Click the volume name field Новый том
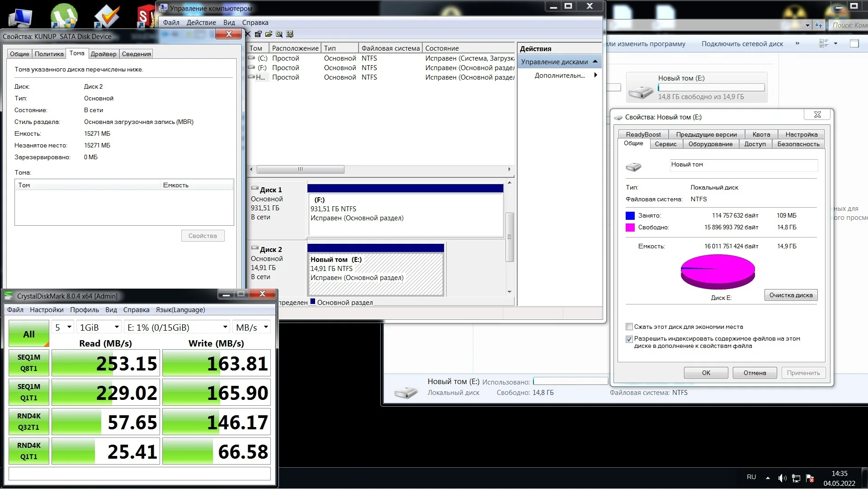The width and height of the screenshot is (868, 489). click(743, 165)
